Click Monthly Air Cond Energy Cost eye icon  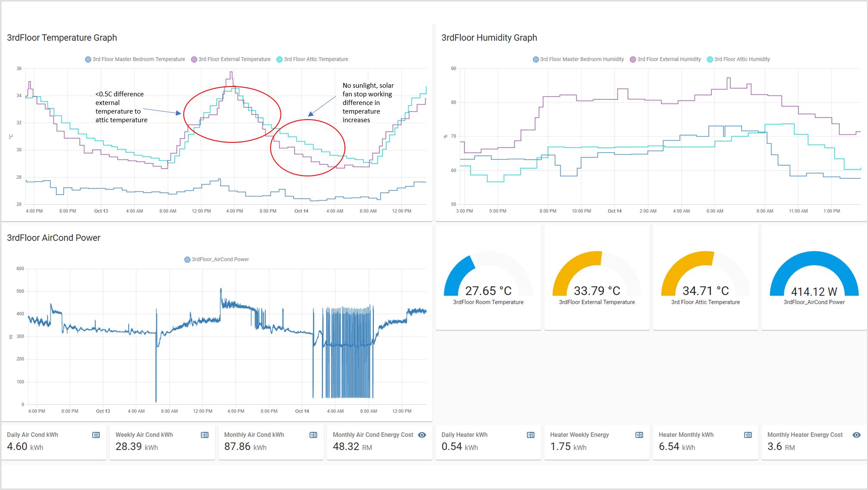coord(422,435)
